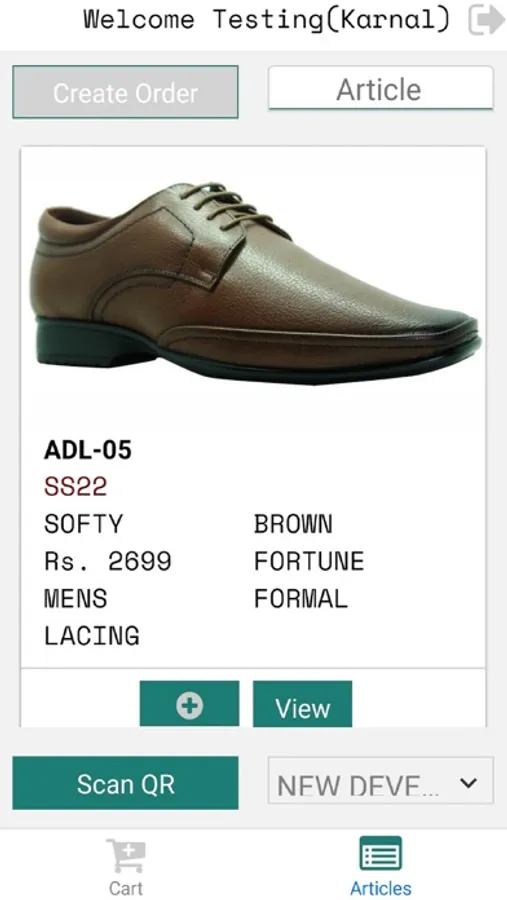Expand the NEW DEVE... dropdown arrow
Screen dimensions: 507x900
[x=469, y=783]
